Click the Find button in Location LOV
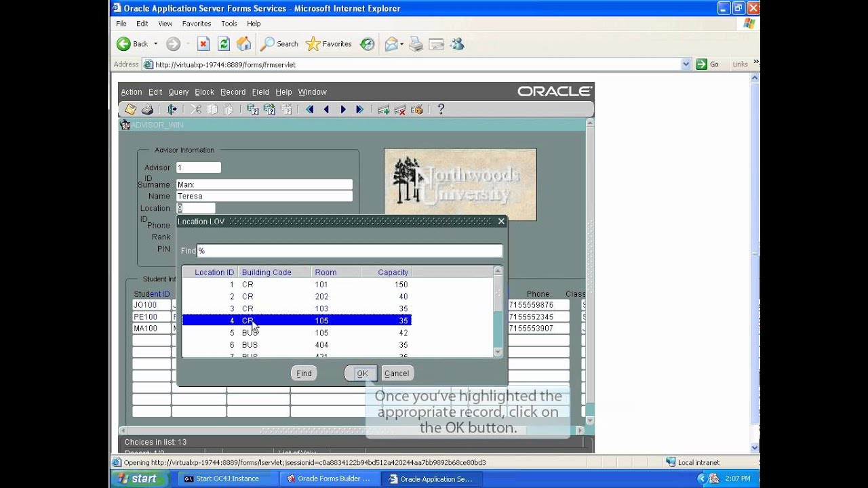 304,373
